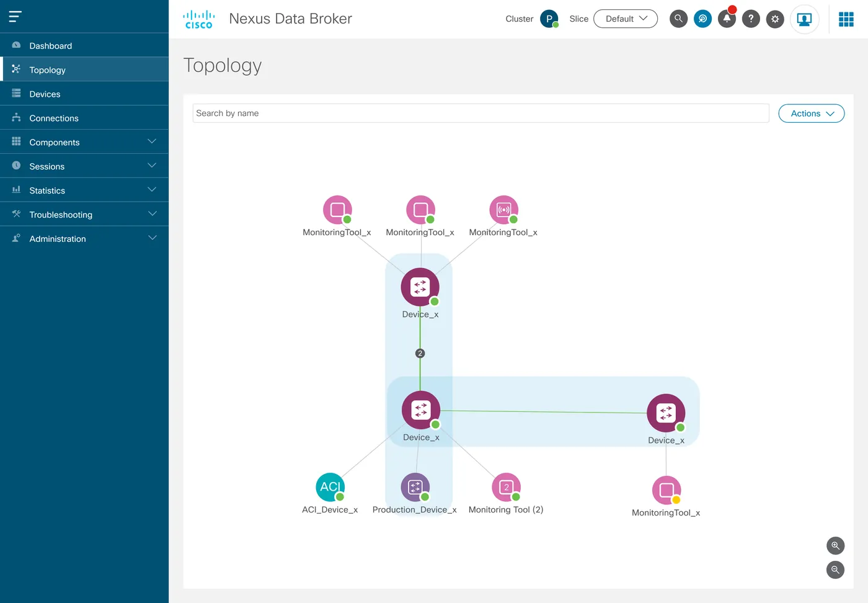Image resolution: width=868 pixels, height=603 pixels.
Task: Select the Monitoring Tool (2) group node
Action: point(506,488)
